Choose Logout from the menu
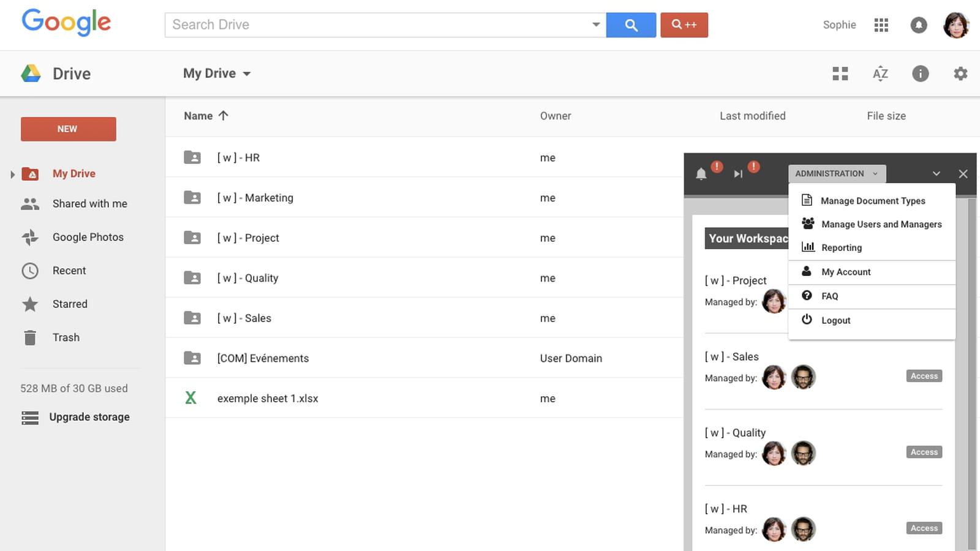The image size is (980, 551). coord(872,320)
